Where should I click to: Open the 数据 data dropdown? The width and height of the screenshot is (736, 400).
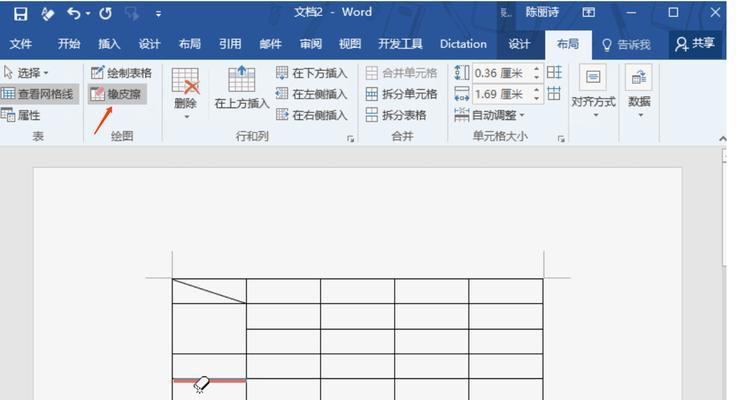639,92
